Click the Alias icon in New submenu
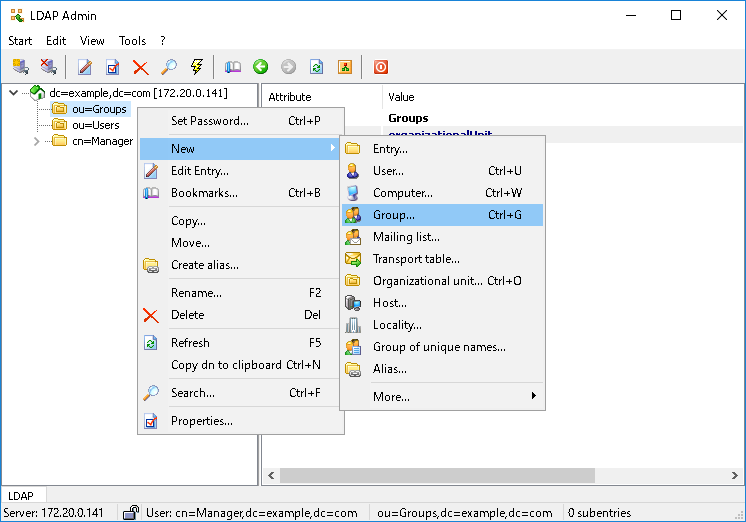The image size is (746, 522). coord(353,369)
